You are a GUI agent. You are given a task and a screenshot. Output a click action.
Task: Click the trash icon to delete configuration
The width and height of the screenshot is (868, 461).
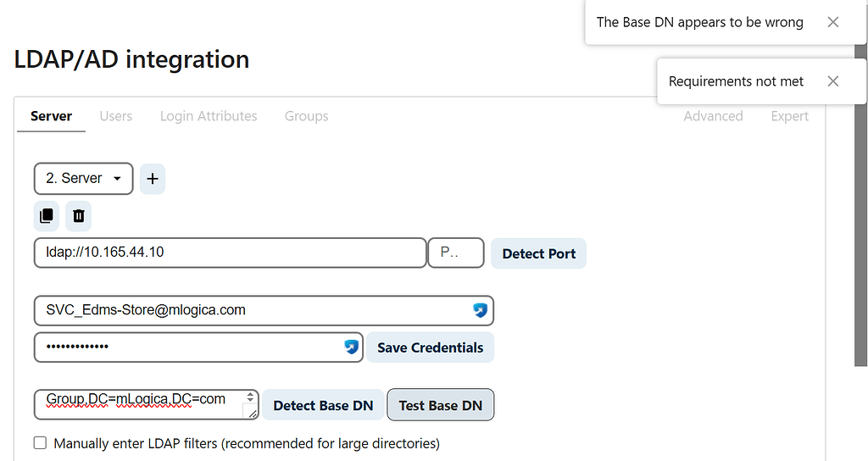(79, 216)
